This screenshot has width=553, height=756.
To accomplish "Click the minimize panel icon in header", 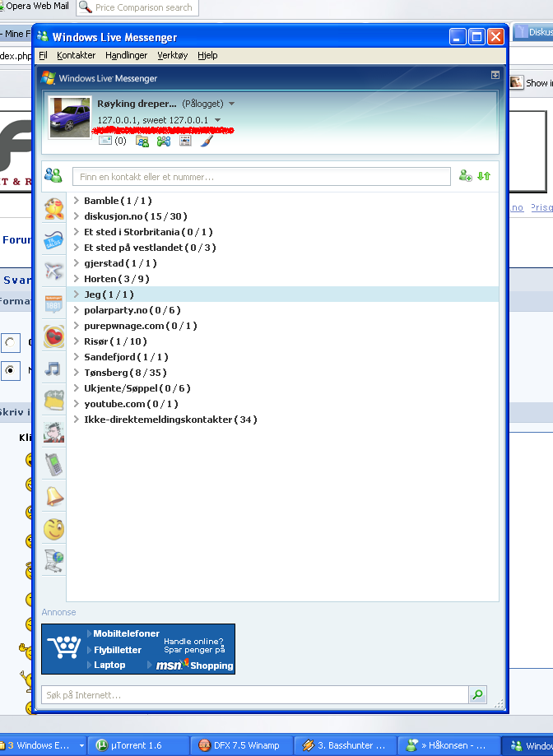I will [x=495, y=75].
